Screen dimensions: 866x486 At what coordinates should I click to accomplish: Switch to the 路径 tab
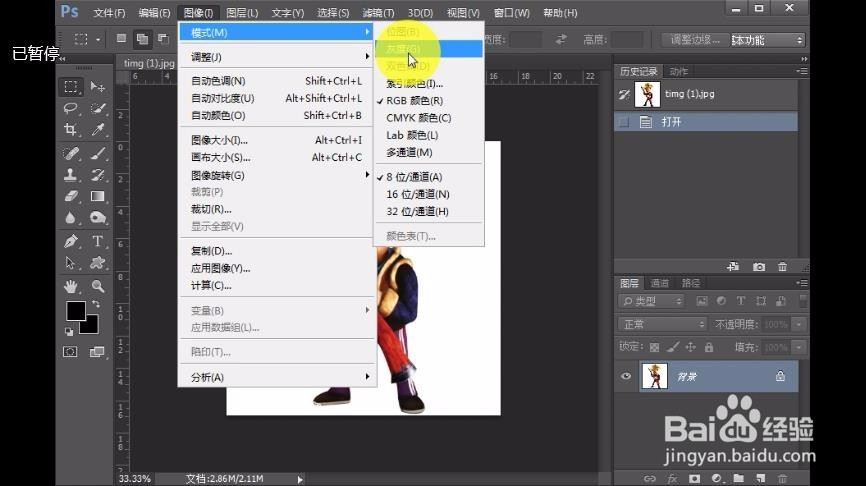pyautogui.click(x=691, y=283)
